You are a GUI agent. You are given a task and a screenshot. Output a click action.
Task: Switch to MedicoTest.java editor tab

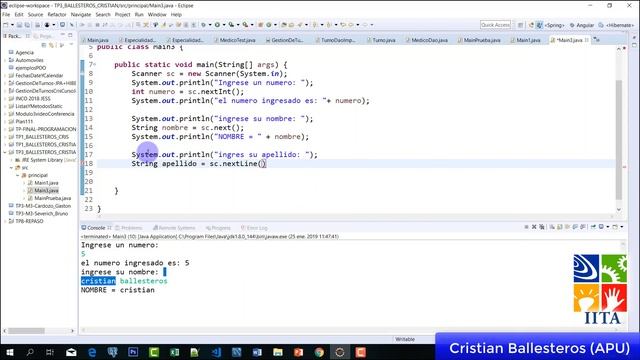(x=235, y=40)
